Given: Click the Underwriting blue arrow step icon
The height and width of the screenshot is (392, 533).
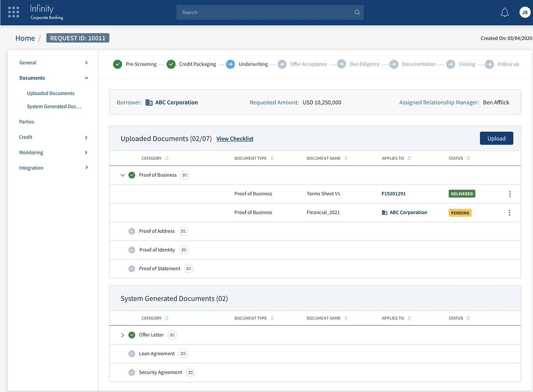Looking at the screenshot, I should tap(230, 64).
